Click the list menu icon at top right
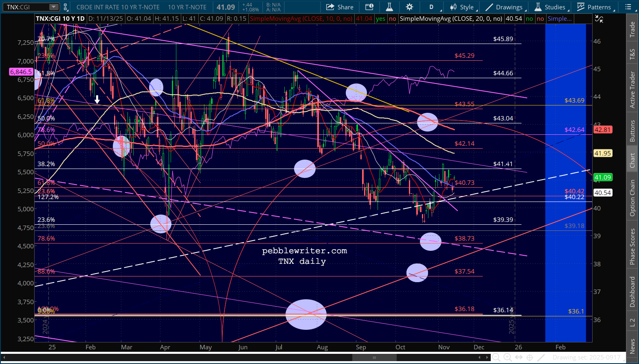Image resolution: width=639 pixels, height=364 pixels. [628, 7]
